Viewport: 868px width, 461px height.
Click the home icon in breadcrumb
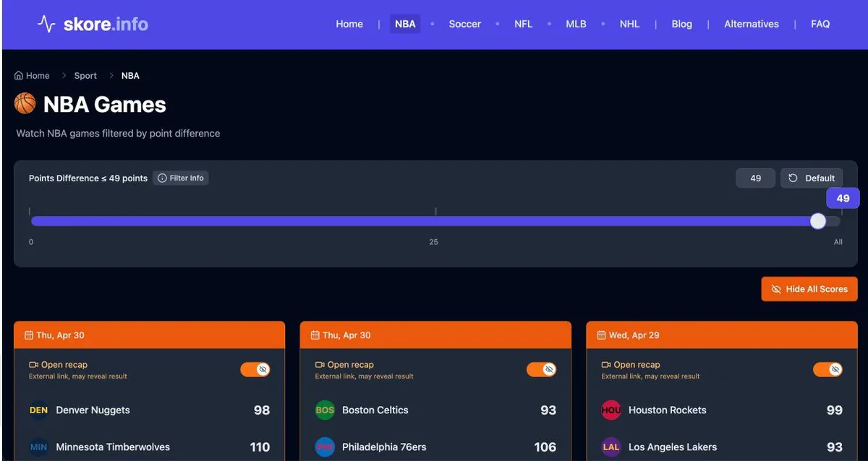coord(19,75)
